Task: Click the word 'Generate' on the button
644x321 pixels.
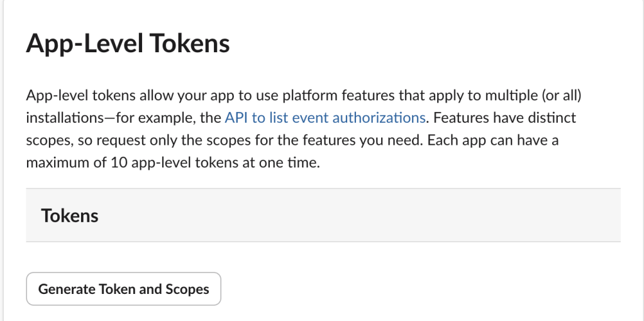Action: 67,289
